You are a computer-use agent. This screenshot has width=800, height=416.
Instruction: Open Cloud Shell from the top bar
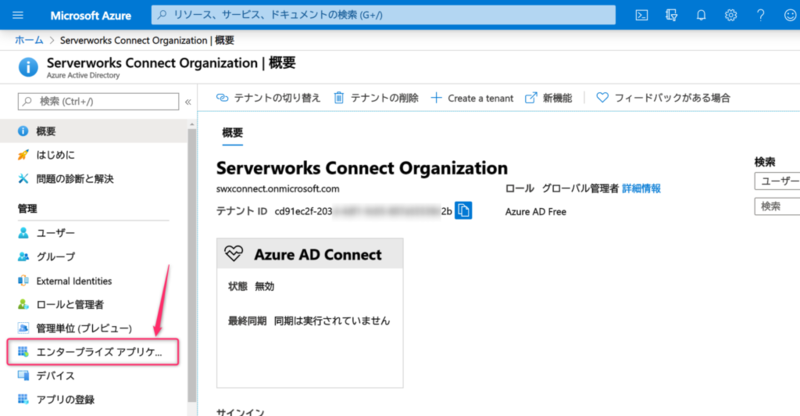[642, 15]
